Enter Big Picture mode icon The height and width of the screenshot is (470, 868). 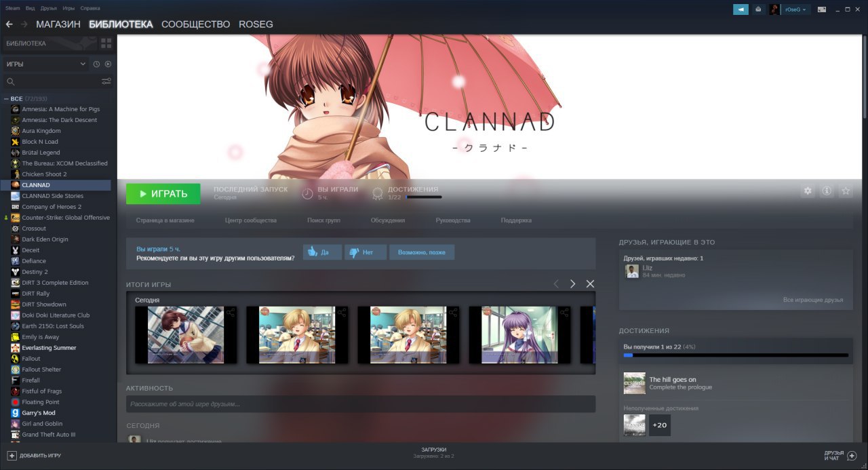(822, 9)
